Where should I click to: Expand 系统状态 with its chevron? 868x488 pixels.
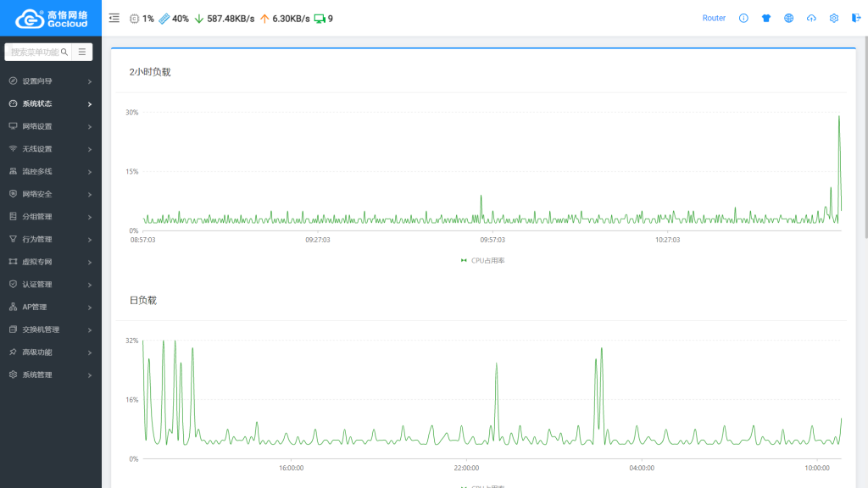(x=90, y=104)
